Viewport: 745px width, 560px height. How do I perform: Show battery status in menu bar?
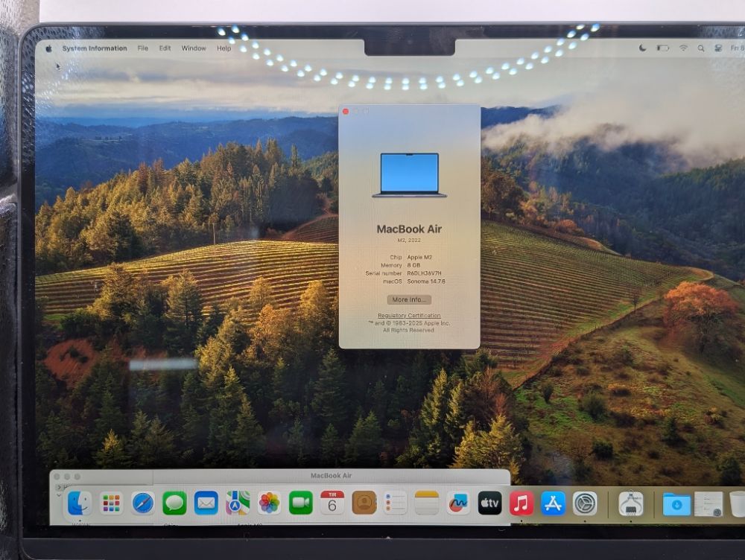tap(663, 48)
